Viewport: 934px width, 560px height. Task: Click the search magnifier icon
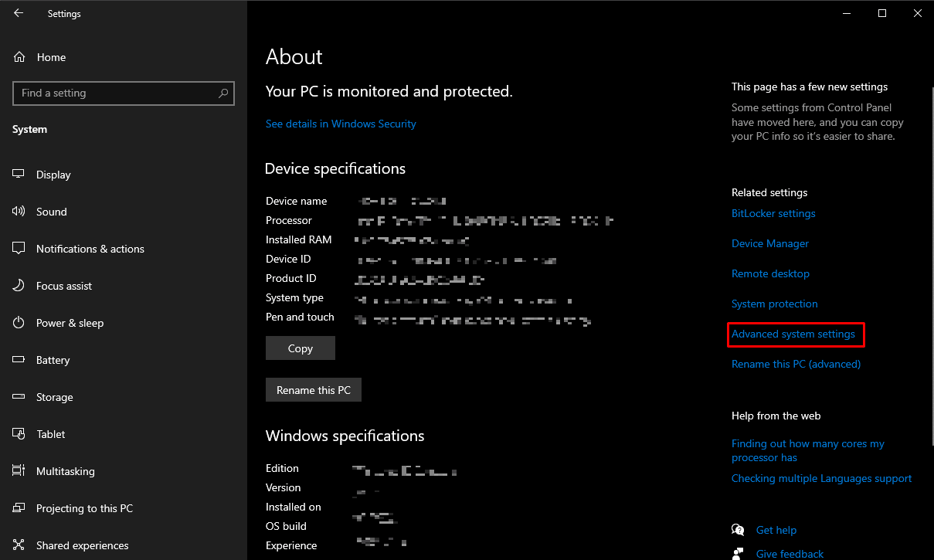(223, 93)
